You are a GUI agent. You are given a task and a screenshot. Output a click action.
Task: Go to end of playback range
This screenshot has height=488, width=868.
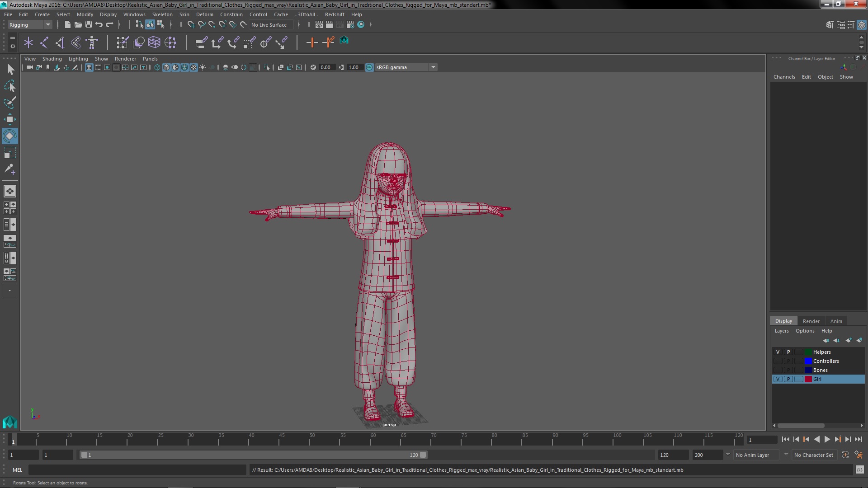point(858,439)
